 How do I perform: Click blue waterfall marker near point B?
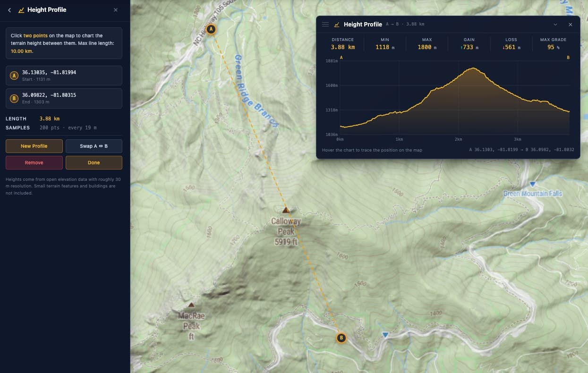tap(385, 335)
